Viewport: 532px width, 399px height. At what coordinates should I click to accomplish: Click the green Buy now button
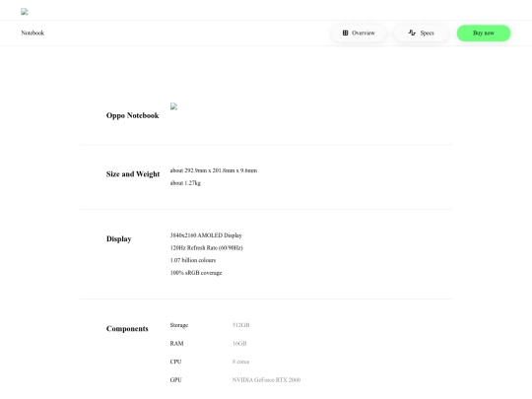point(484,33)
